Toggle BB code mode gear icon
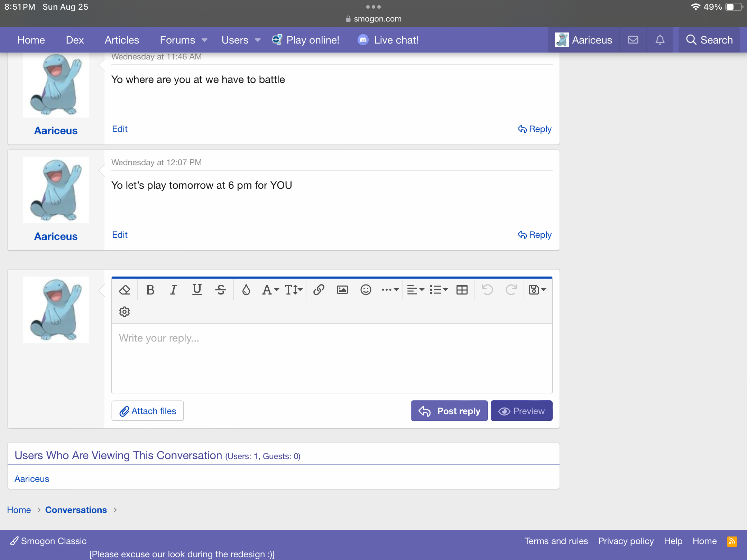 click(124, 312)
